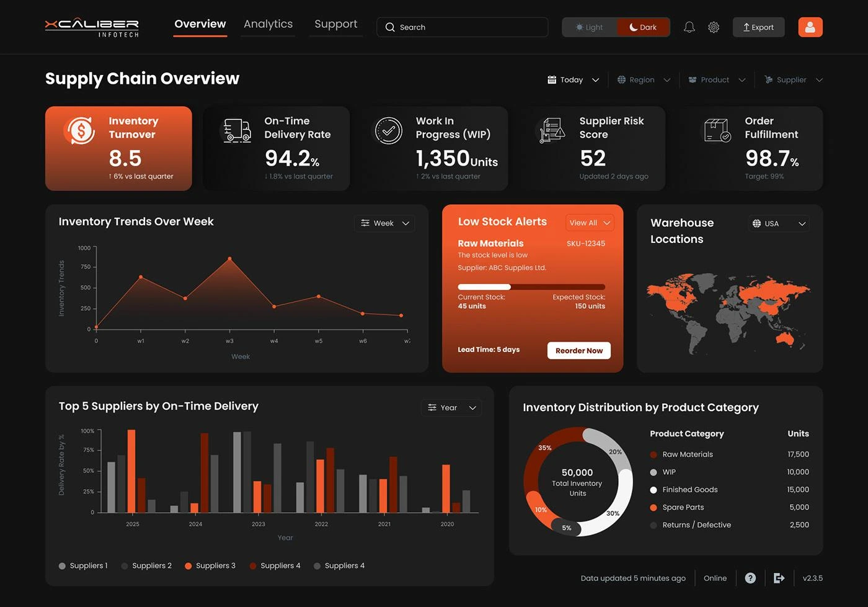Click the Export button
This screenshot has height=607, width=868.
[758, 27]
